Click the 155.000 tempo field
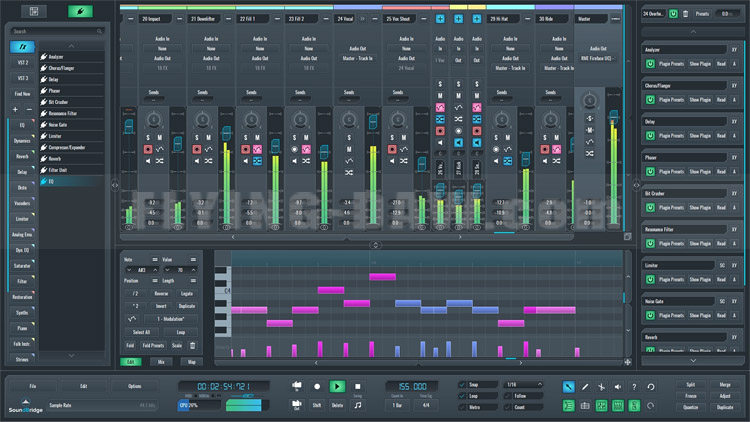Viewport: 750px width, 422px height. [412, 386]
